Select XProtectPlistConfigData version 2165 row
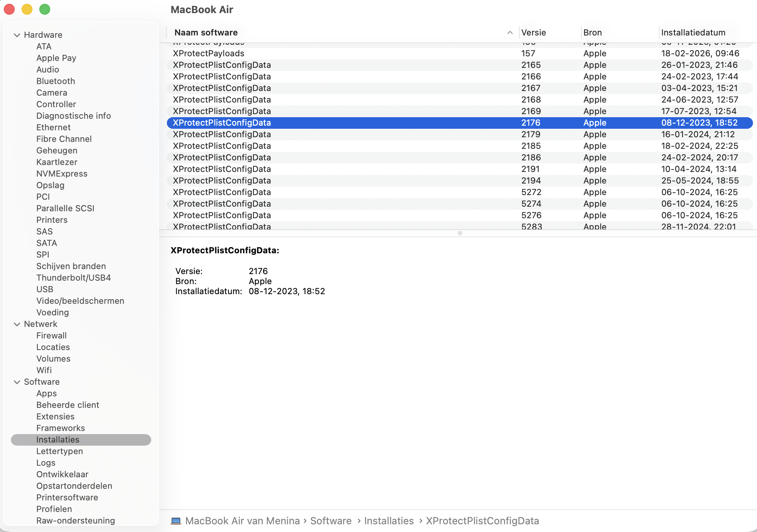Image resolution: width=757 pixels, height=532 pixels. point(460,65)
